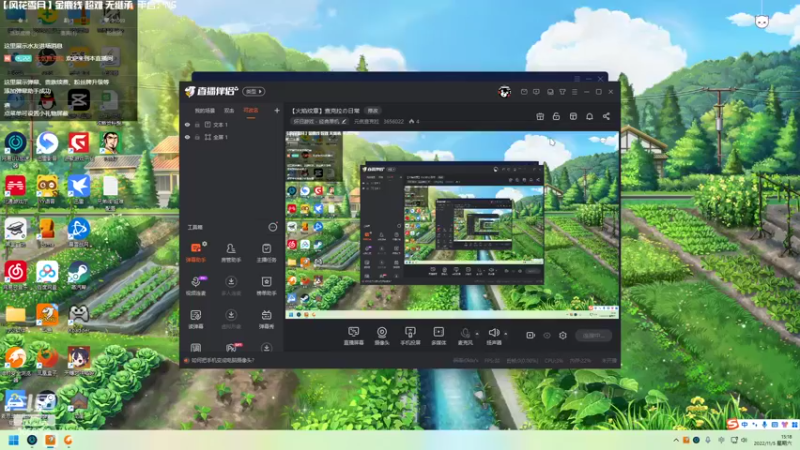This screenshot has width=800, height=450.
Task: Open the 读弹幕 read-danmaku tool
Action: coord(196,319)
